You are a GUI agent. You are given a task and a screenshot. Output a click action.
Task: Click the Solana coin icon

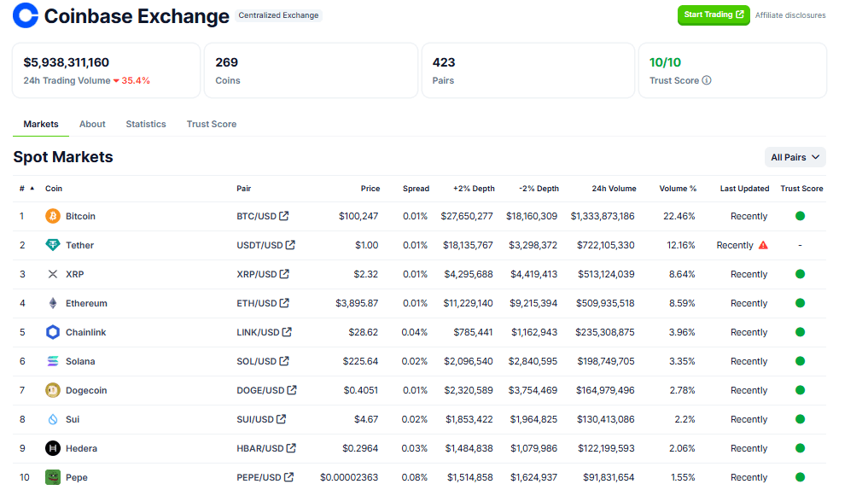(53, 361)
